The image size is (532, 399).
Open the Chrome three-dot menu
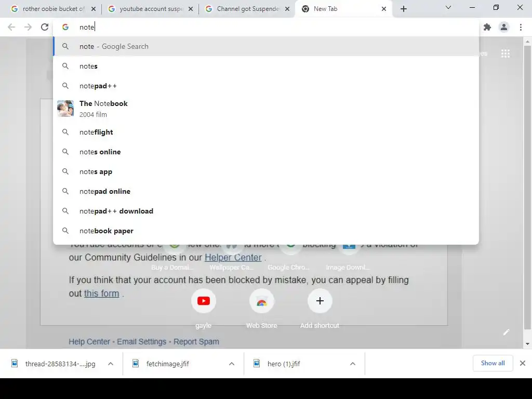click(521, 27)
